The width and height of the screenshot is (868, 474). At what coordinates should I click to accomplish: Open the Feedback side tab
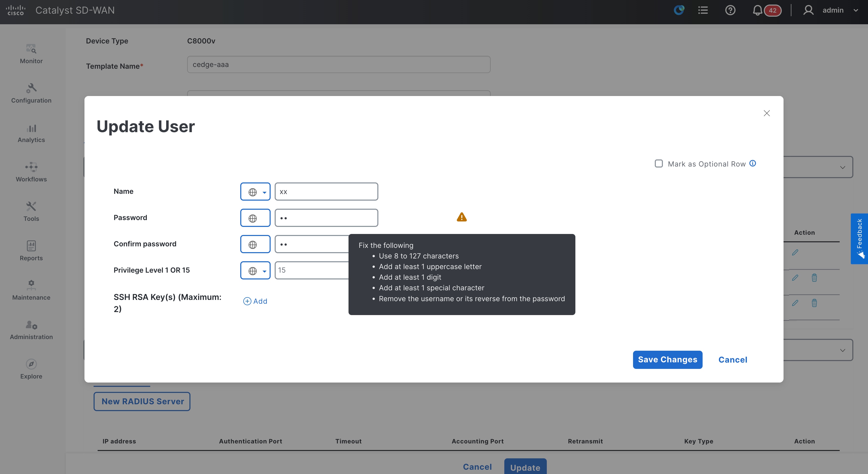pos(859,239)
